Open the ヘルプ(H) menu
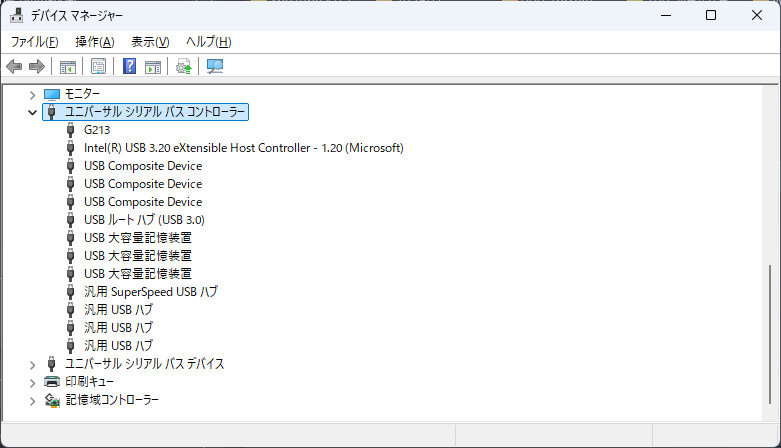 [x=209, y=41]
